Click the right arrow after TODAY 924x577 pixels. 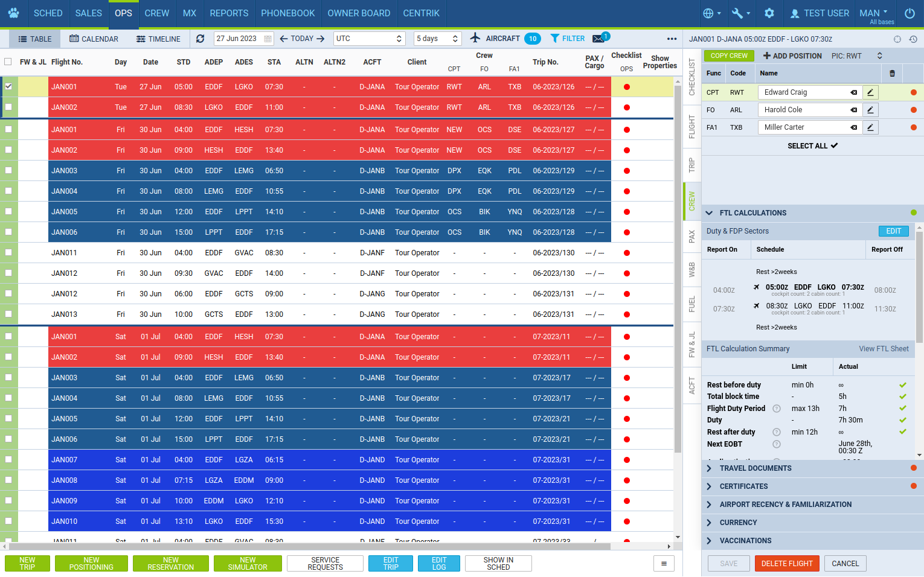(321, 39)
